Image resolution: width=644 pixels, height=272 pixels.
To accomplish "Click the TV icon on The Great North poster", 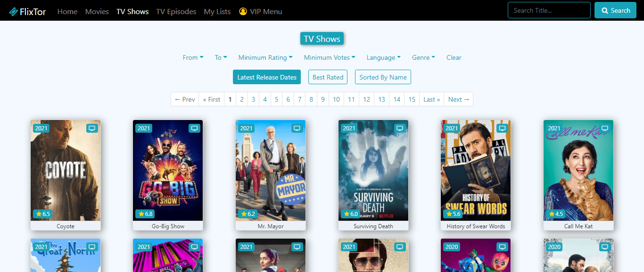I will [92, 247].
